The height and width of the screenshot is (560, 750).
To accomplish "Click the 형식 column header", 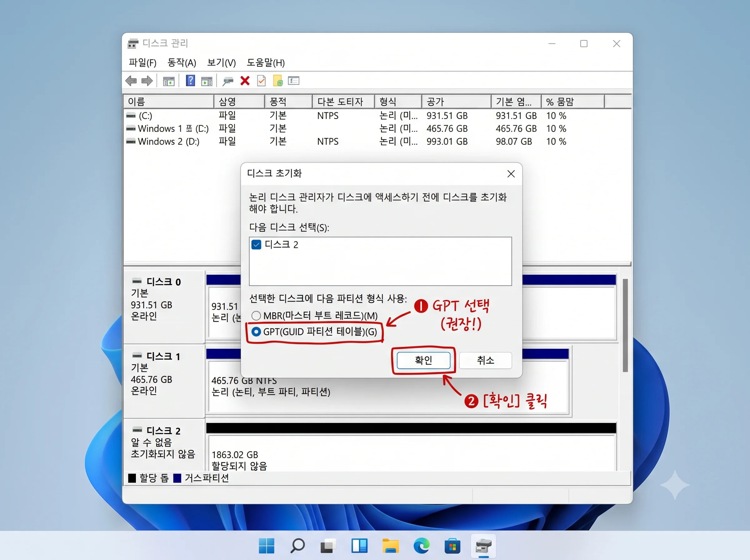I will (x=398, y=102).
